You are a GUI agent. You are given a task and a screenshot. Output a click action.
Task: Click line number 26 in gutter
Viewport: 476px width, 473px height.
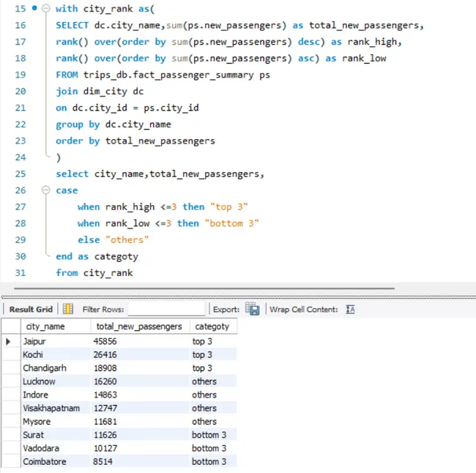(x=20, y=190)
